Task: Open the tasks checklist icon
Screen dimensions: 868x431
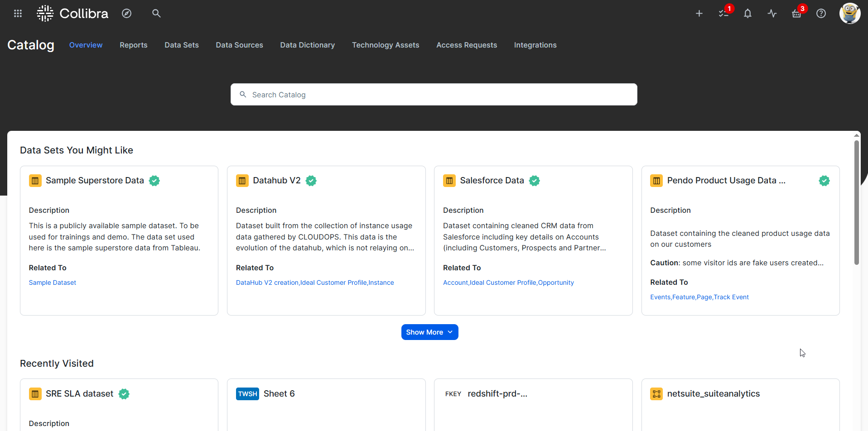Action: pyautogui.click(x=723, y=14)
